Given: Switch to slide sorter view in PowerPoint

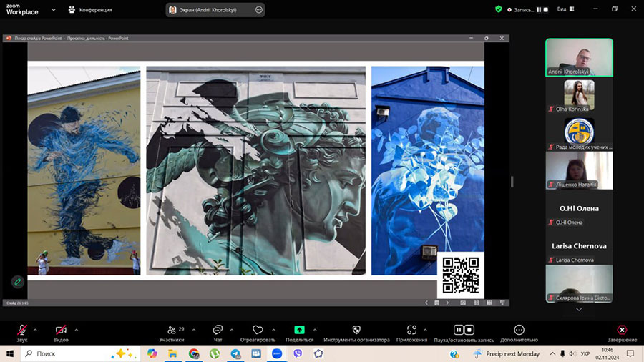Looking at the screenshot, I should click(x=476, y=303).
